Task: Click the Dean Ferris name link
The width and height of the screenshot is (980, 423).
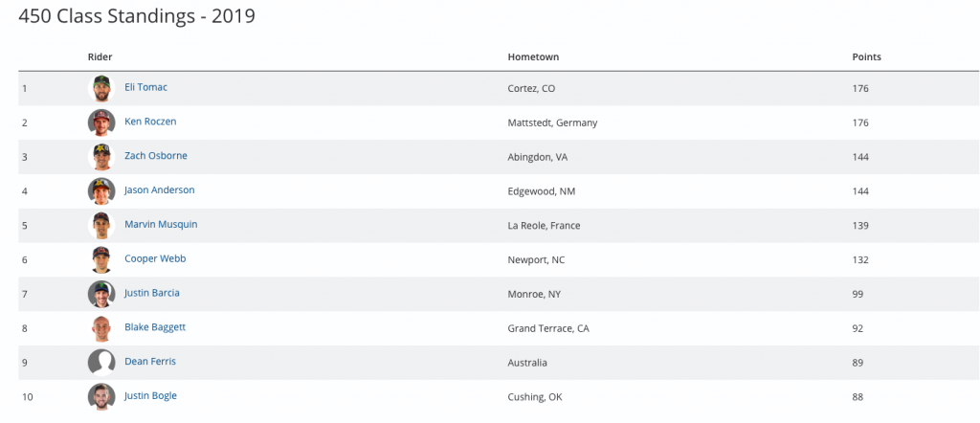Action: coord(150,362)
